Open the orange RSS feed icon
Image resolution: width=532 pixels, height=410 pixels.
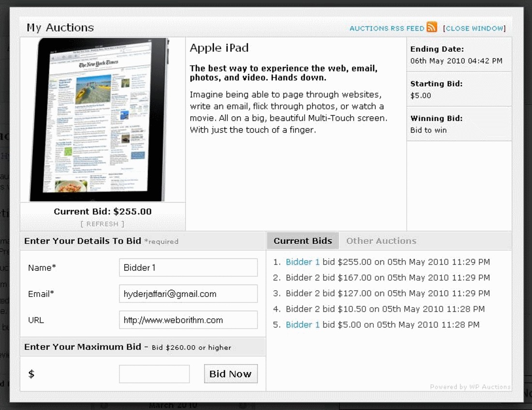tap(431, 27)
